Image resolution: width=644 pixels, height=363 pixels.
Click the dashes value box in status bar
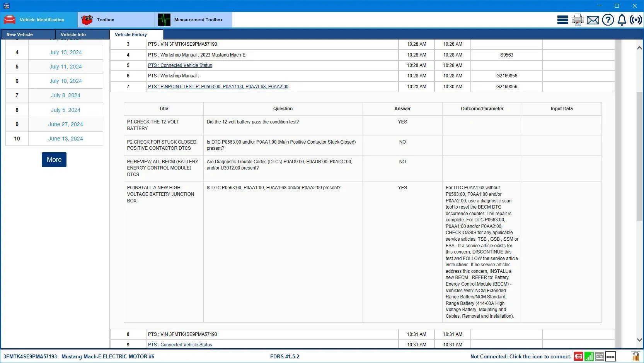point(610,356)
